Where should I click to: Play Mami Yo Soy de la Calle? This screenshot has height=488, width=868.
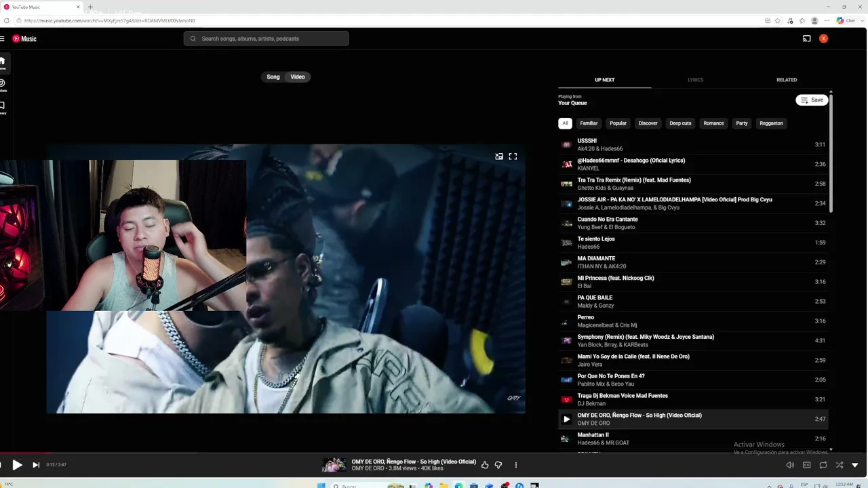pyautogui.click(x=692, y=361)
